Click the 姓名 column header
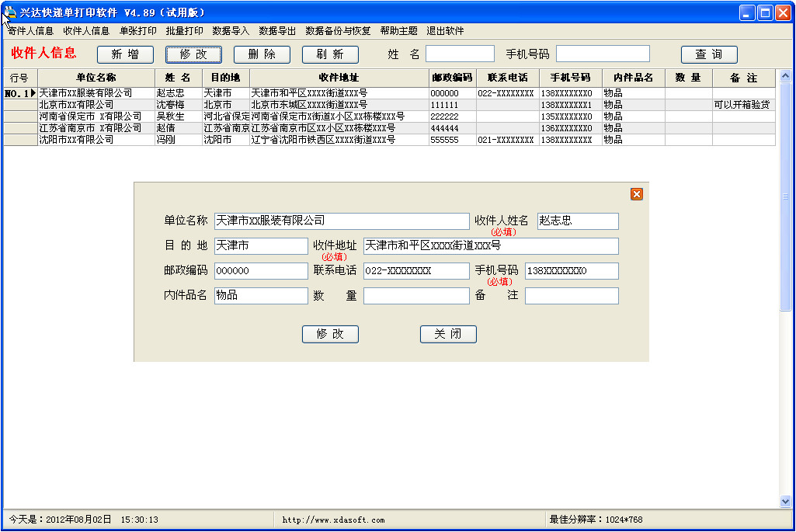The height and width of the screenshot is (532, 796). click(x=178, y=78)
